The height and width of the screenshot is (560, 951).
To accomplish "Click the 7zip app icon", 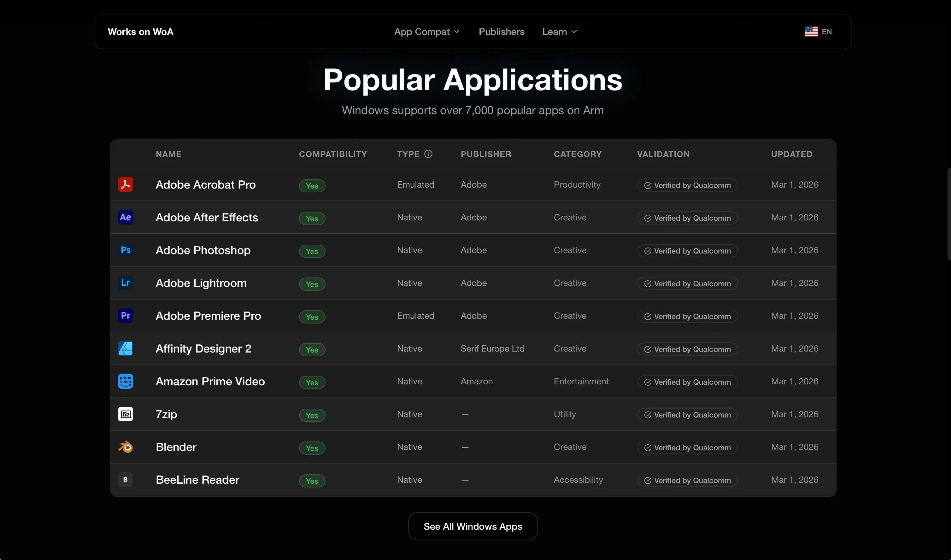I will click(125, 414).
